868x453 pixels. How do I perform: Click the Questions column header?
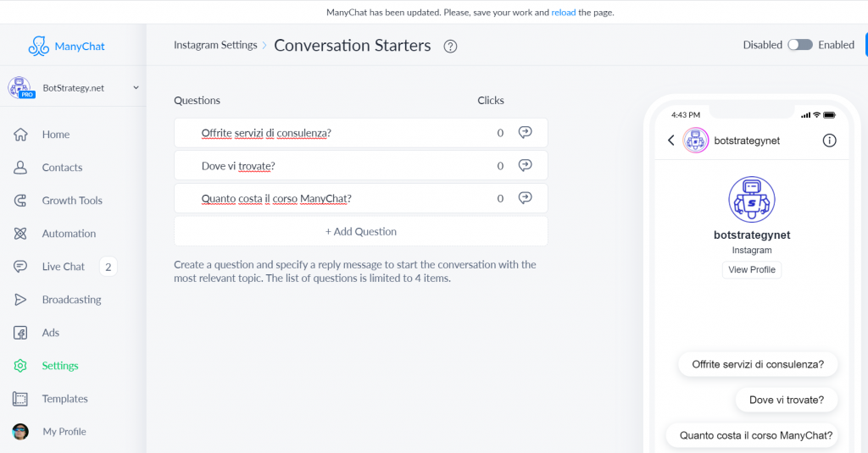pyautogui.click(x=197, y=100)
